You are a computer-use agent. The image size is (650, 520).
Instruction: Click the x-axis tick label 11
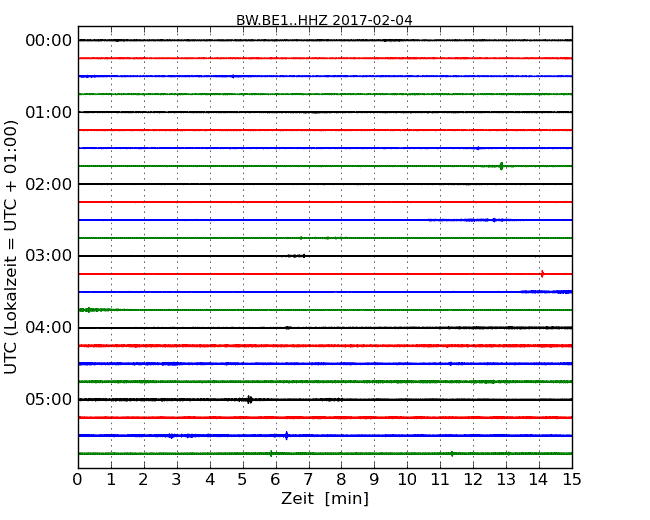click(x=440, y=480)
